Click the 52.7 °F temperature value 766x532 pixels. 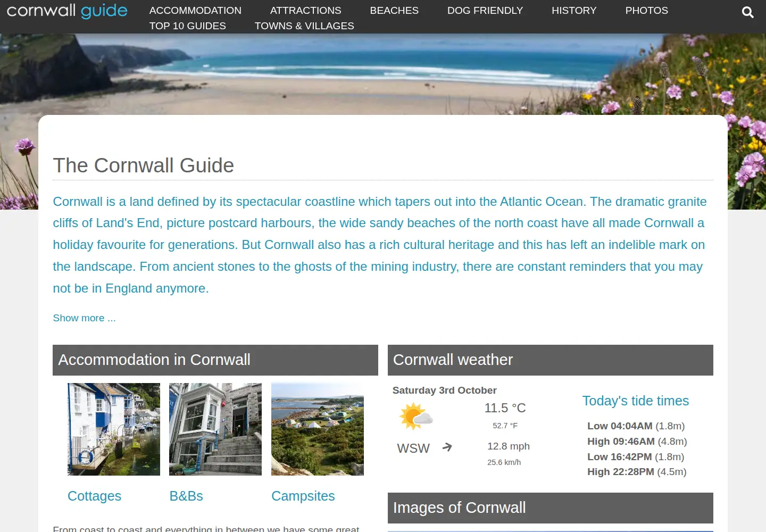point(505,426)
